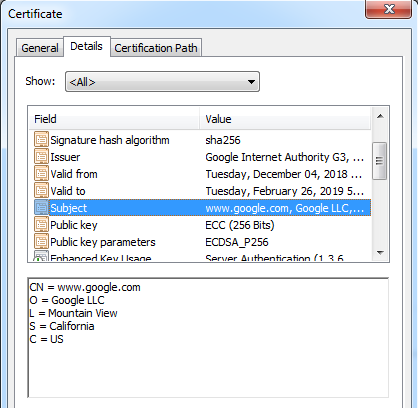Select the Public key row label

pos(74,225)
